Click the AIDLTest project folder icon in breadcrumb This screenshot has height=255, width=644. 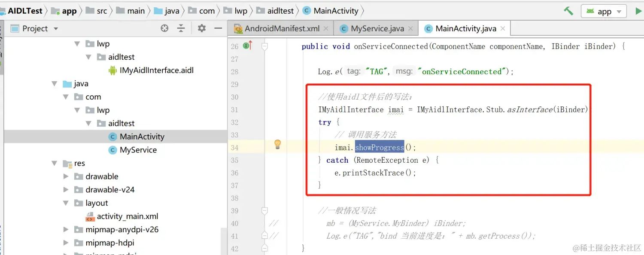(x=2, y=11)
